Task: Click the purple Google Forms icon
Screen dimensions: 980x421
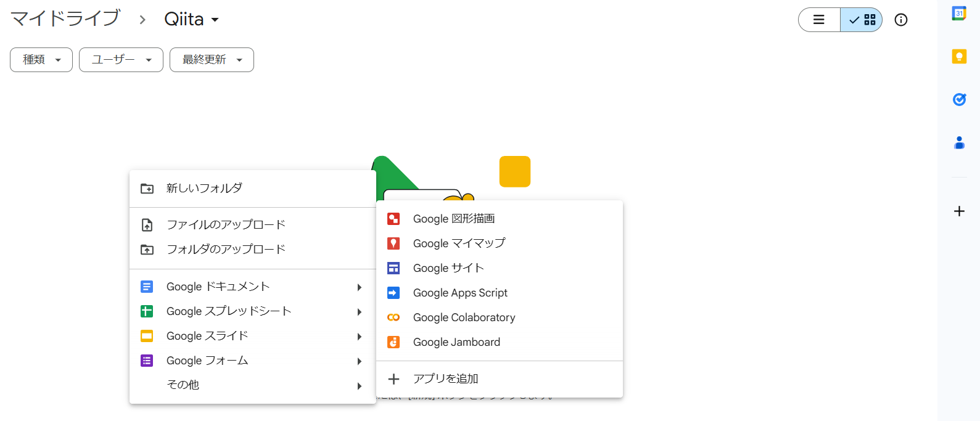Action: [x=147, y=361]
